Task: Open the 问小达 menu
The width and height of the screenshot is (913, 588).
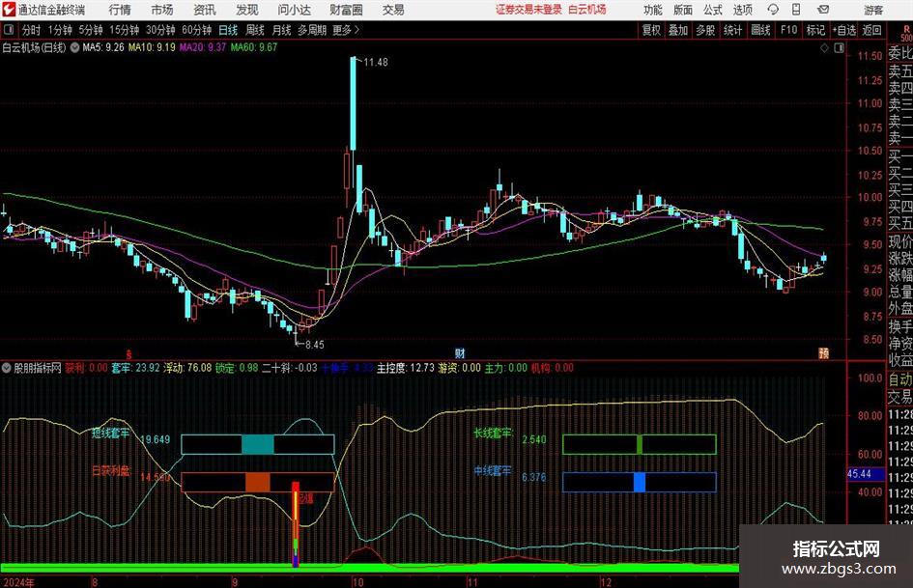Action: [294, 10]
